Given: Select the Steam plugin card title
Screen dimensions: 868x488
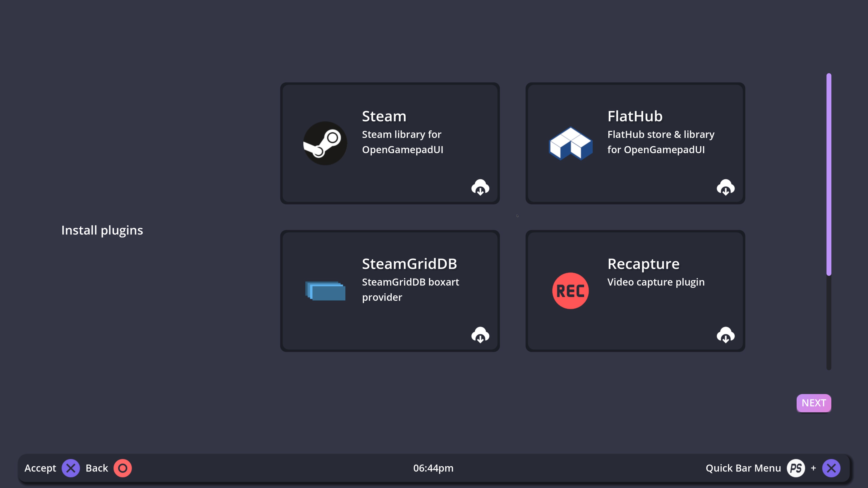Looking at the screenshot, I should (x=384, y=116).
